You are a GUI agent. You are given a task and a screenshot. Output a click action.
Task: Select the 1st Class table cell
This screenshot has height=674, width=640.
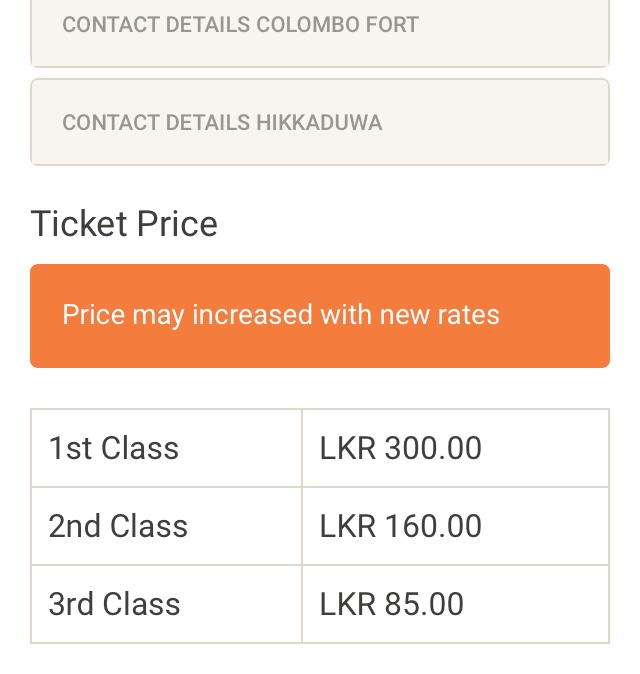[166, 448]
